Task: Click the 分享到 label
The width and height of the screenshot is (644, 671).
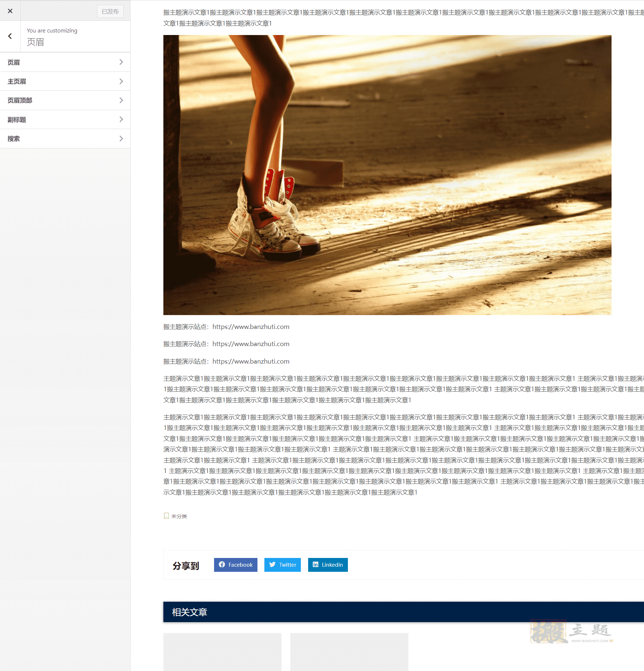Action: 186,566
